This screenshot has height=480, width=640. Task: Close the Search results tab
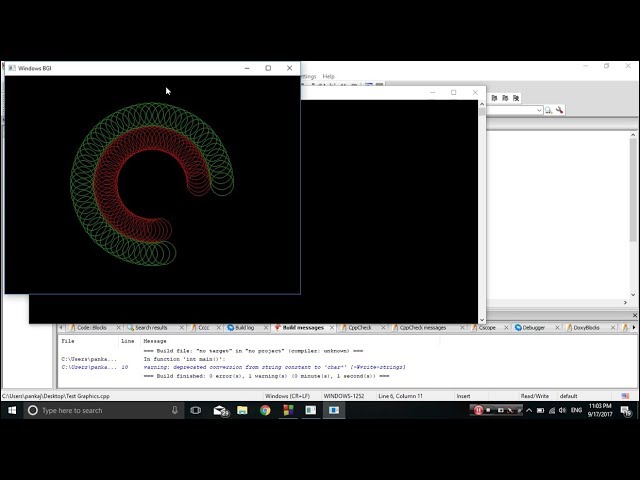pyautogui.click(x=182, y=327)
